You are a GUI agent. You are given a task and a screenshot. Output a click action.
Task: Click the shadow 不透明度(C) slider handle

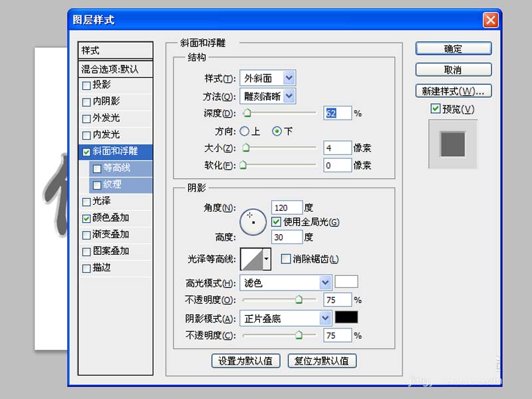[x=299, y=335]
